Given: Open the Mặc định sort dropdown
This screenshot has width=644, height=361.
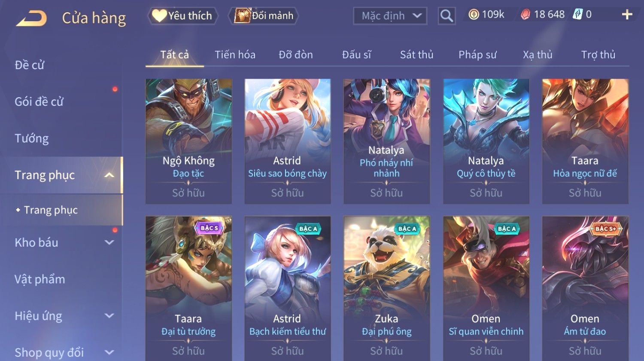Looking at the screenshot, I should pyautogui.click(x=390, y=16).
